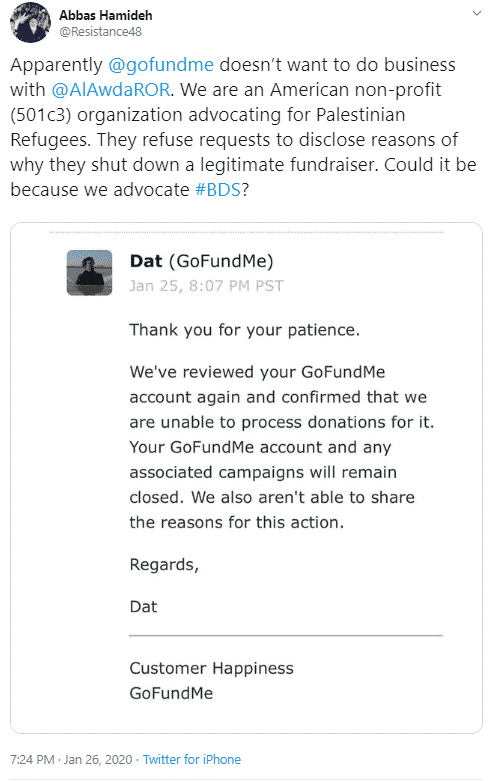Image resolution: width=493 pixels, height=781 pixels.
Task: Click Abbas Hamideh's profile avatar
Action: coord(30,22)
